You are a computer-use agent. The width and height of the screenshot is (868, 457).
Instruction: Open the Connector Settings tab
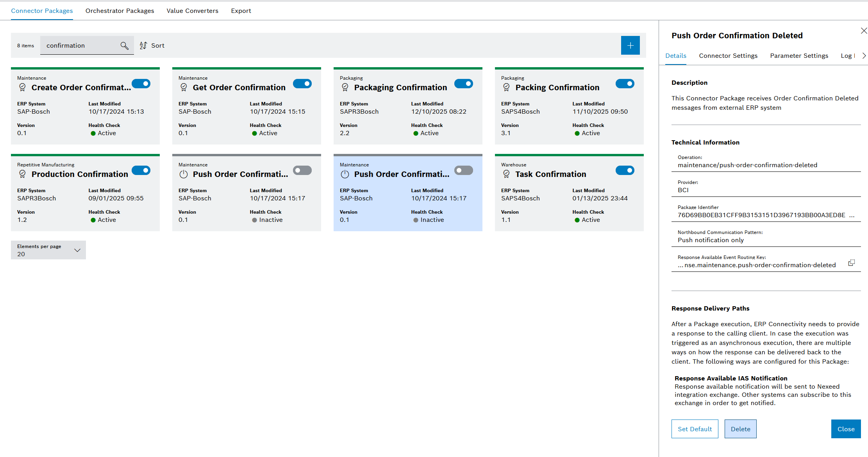click(728, 56)
